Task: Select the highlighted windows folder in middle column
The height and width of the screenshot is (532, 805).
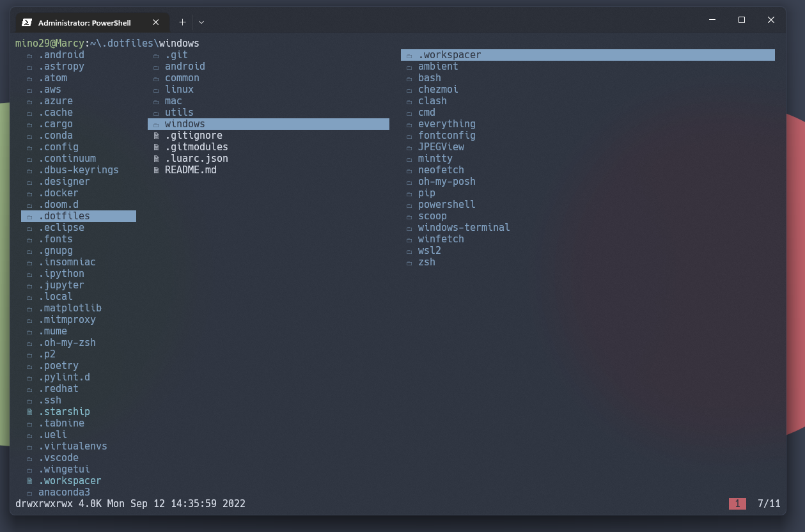Action: (269, 124)
